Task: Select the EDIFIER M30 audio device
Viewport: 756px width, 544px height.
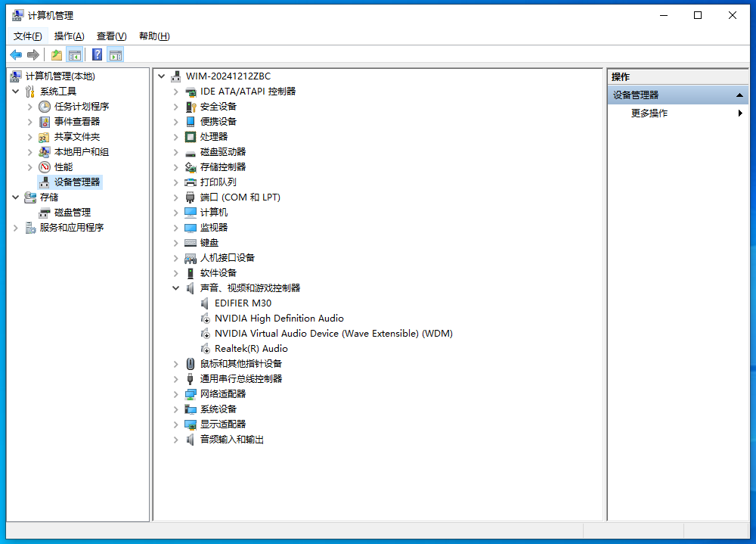Action: pos(243,303)
